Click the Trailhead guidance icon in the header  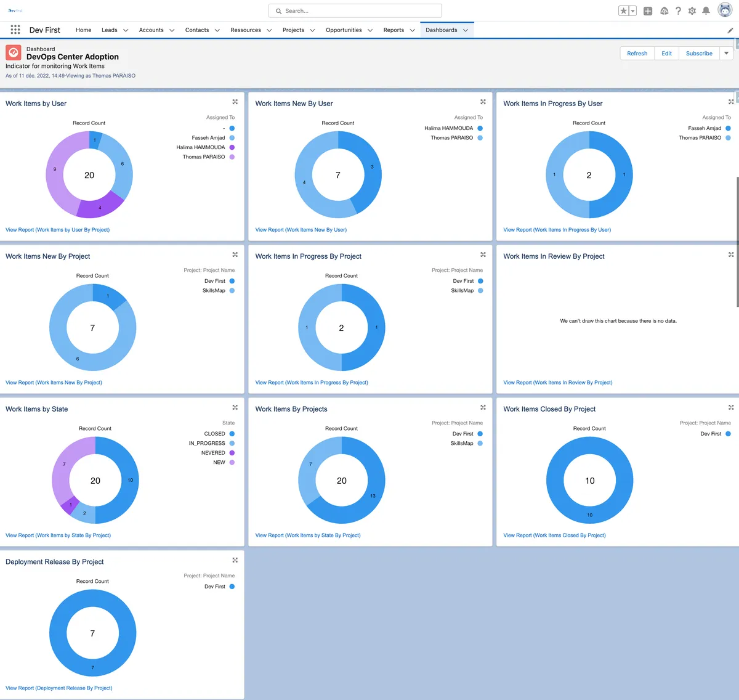pos(664,11)
